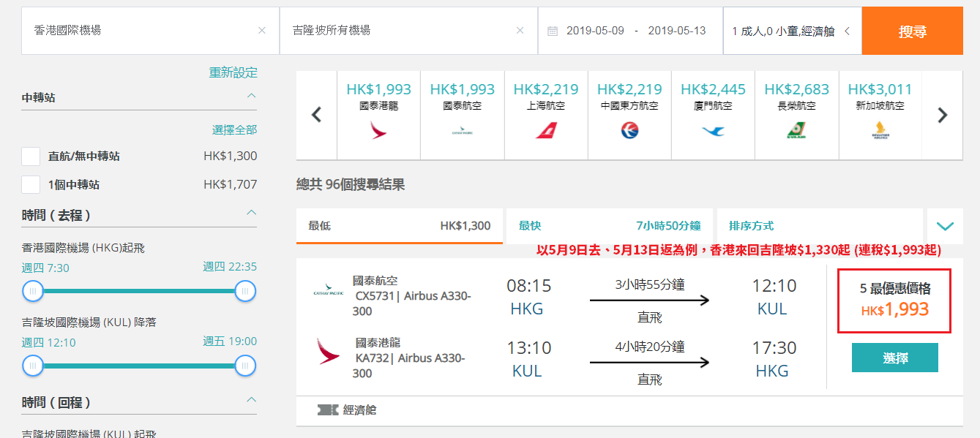
Task: Click the orange 搜尋 search button
Action: (x=913, y=31)
